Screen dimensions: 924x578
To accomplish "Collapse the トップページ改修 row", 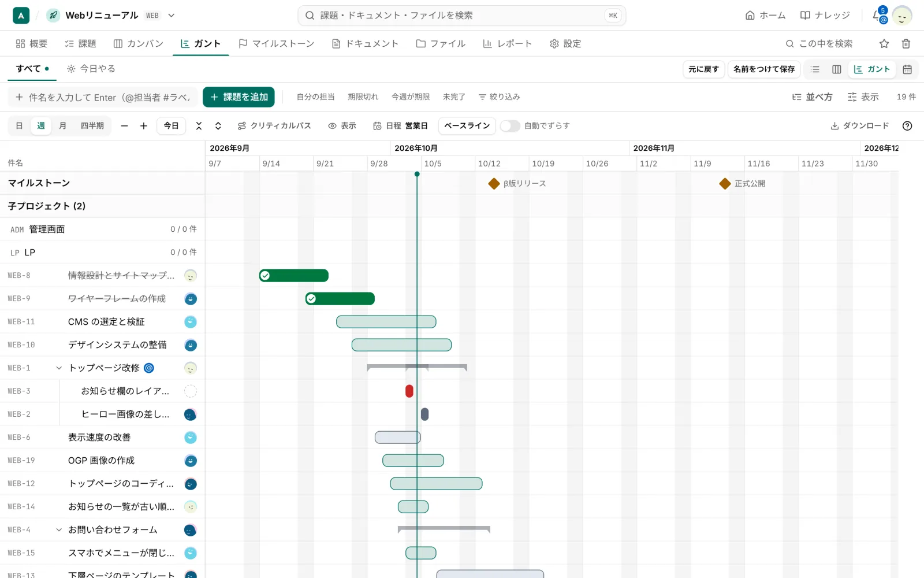I will (x=59, y=368).
